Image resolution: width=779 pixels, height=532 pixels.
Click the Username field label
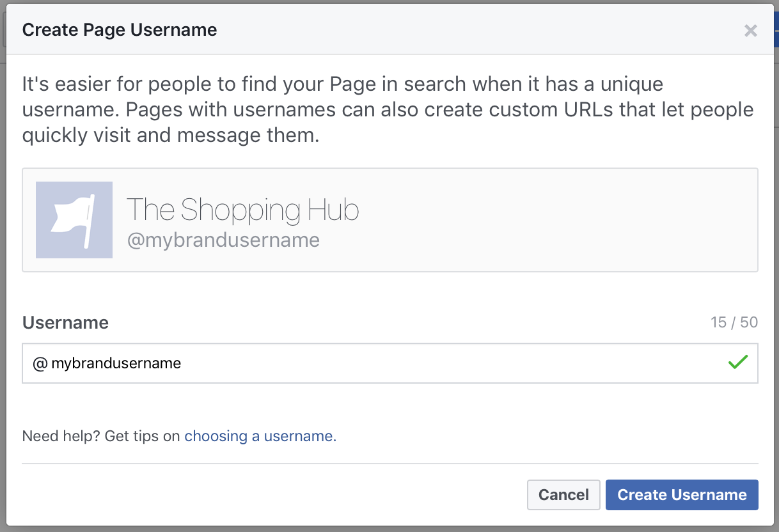[x=65, y=322]
